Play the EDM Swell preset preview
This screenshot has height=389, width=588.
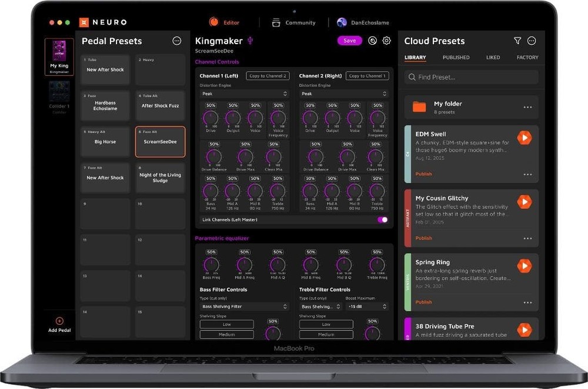click(524, 138)
